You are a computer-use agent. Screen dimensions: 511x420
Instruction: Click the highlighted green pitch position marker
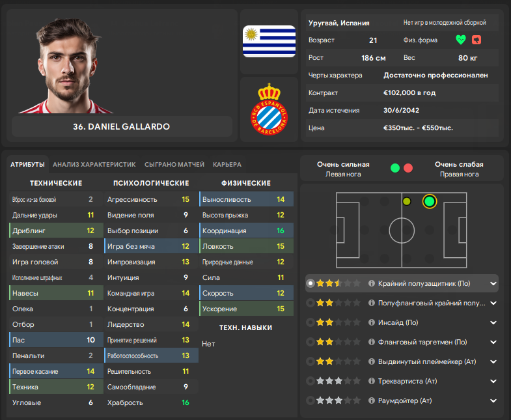click(430, 201)
